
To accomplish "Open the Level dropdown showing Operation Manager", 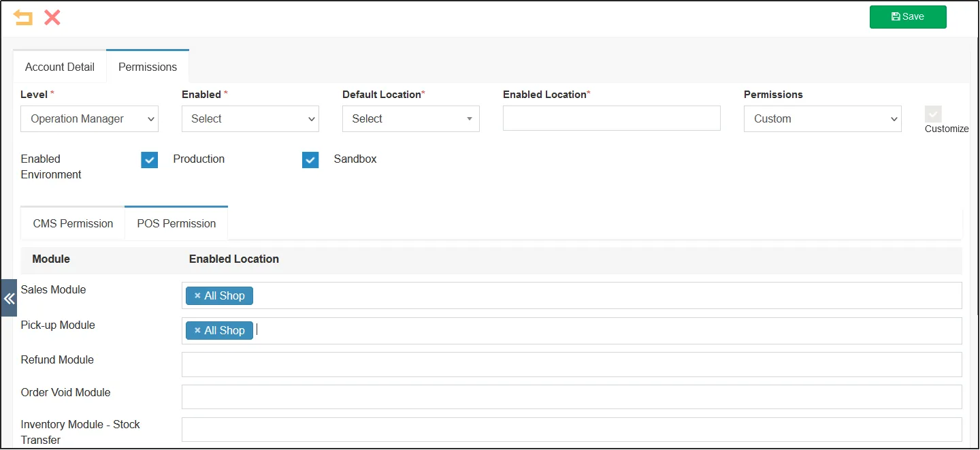I will click(x=89, y=118).
